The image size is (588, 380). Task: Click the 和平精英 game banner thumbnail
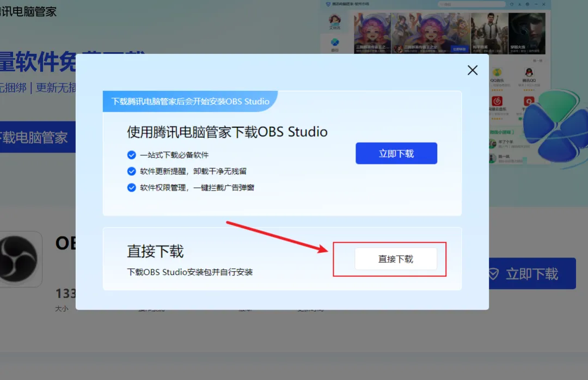pyautogui.click(x=489, y=33)
